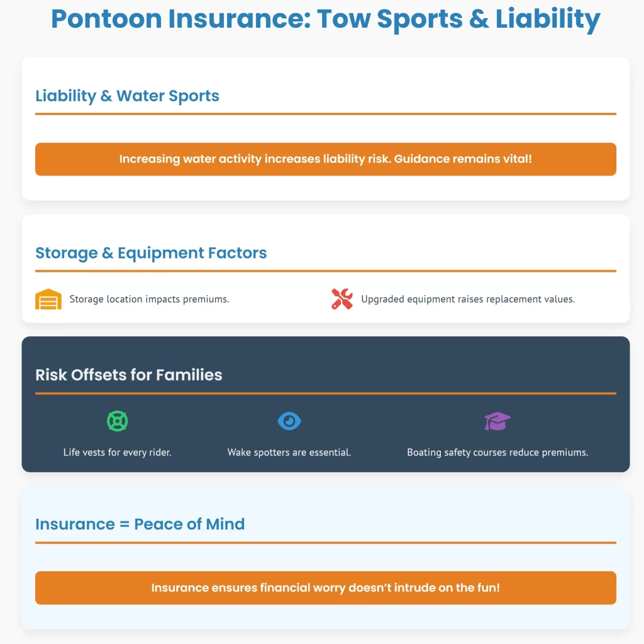
Task: Click 'Life vests for every rider' text
Action: 118,452
